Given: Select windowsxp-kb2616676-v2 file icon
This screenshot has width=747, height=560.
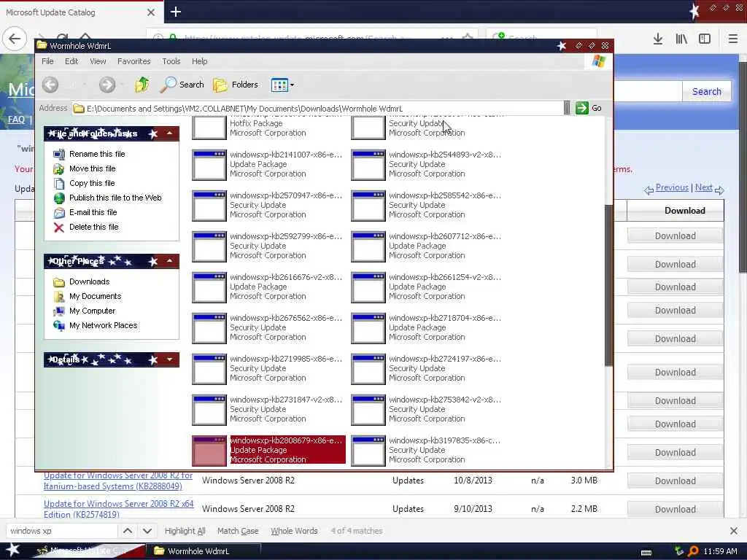Looking at the screenshot, I should [x=209, y=287].
